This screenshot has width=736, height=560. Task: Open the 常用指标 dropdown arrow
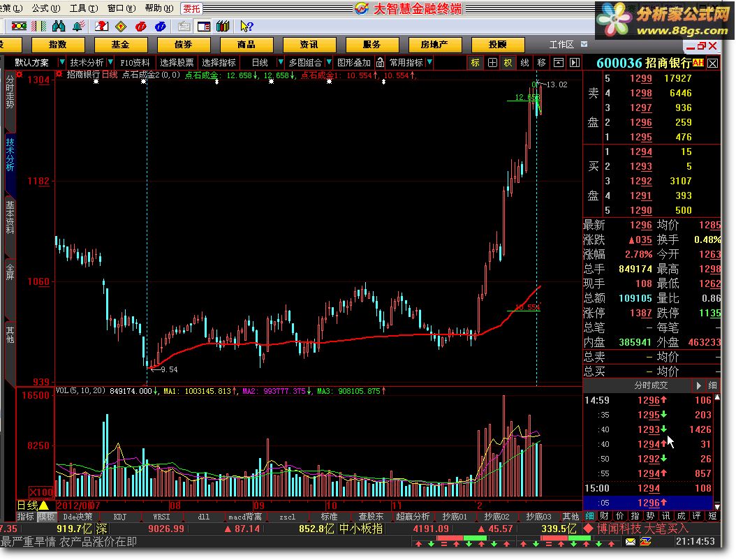click(429, 62)
